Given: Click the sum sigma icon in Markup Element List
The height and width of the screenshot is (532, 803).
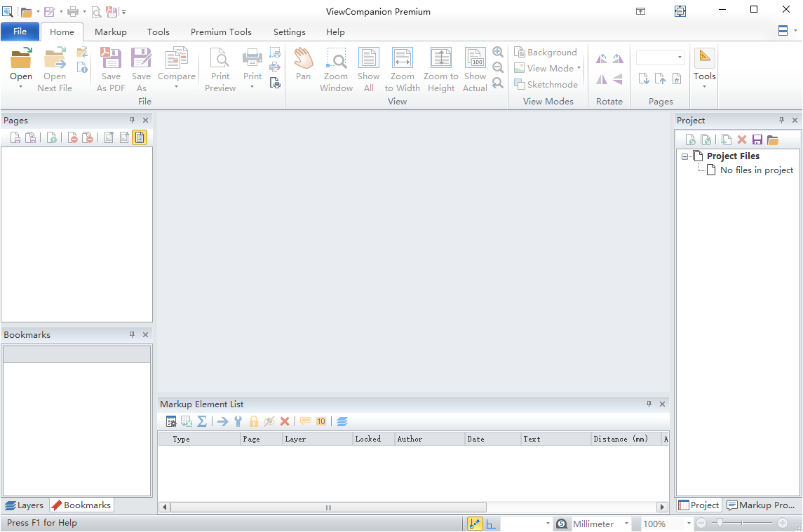Looking at the screenshot, I should click(x=202, y=421).
